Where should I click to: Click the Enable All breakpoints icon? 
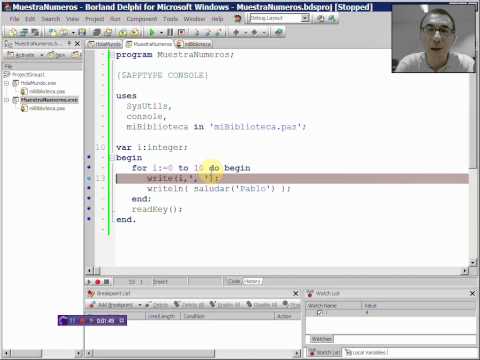pyautogui.click(x=213, y=305)
